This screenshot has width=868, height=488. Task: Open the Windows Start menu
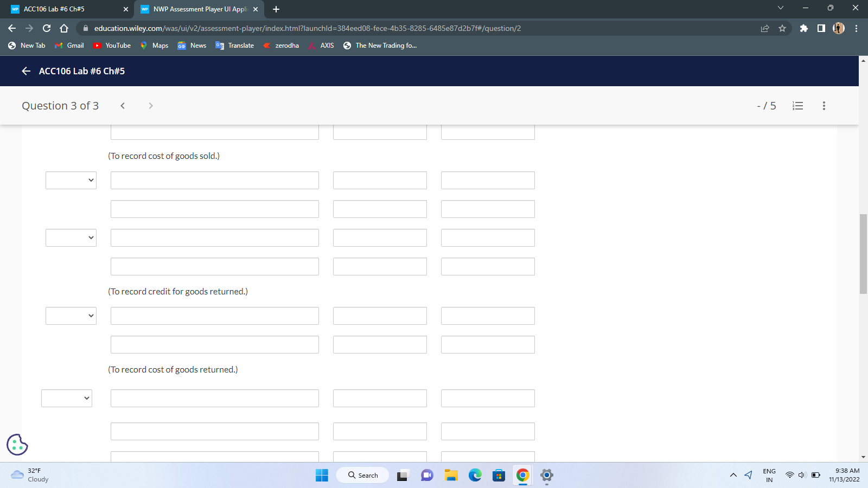322,475
